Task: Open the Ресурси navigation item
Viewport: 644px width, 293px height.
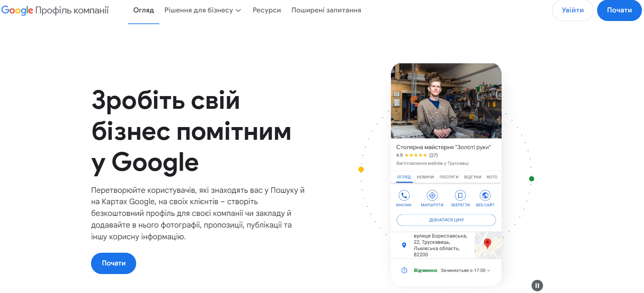Action: coord(267,10)
